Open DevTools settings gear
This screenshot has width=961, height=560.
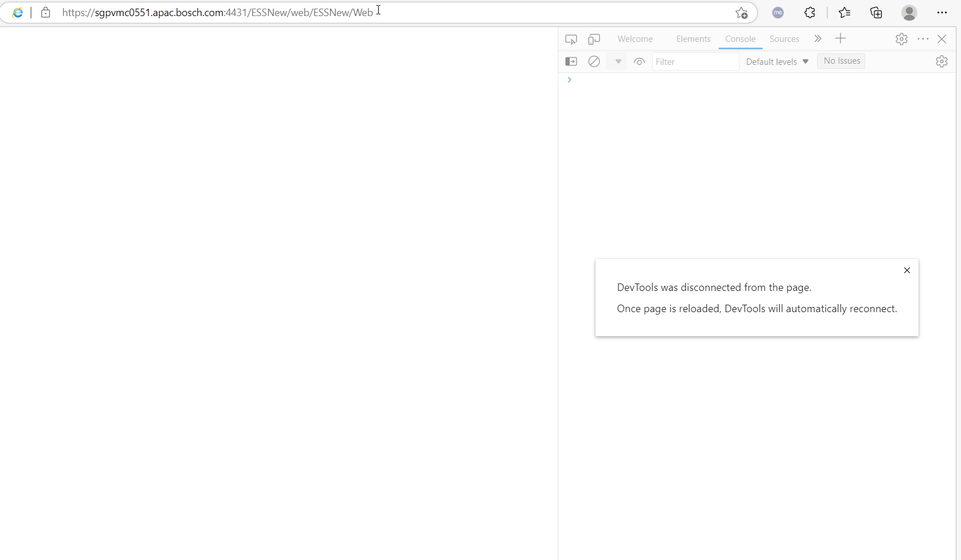coord(902,39)
